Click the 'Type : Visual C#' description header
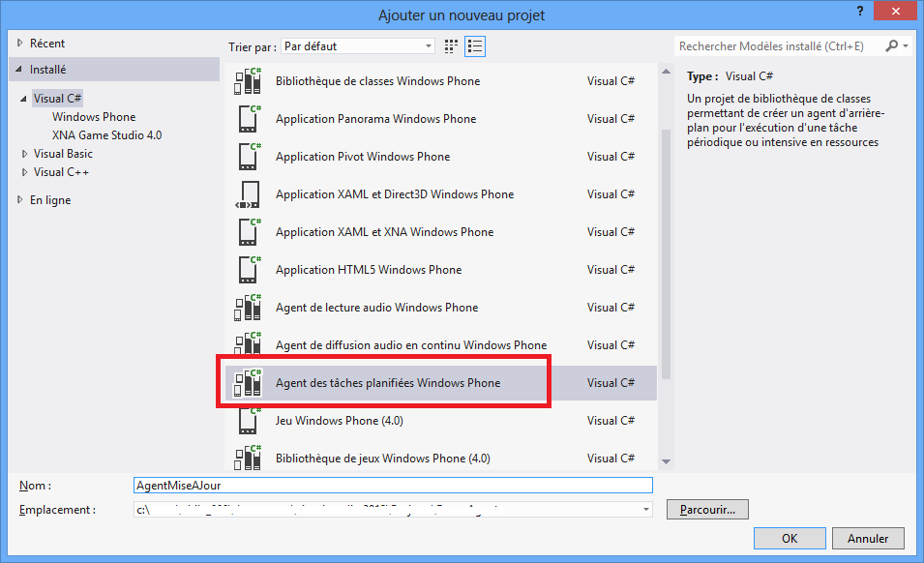Viewport: 924px width, 563px height. click(730, 76)
